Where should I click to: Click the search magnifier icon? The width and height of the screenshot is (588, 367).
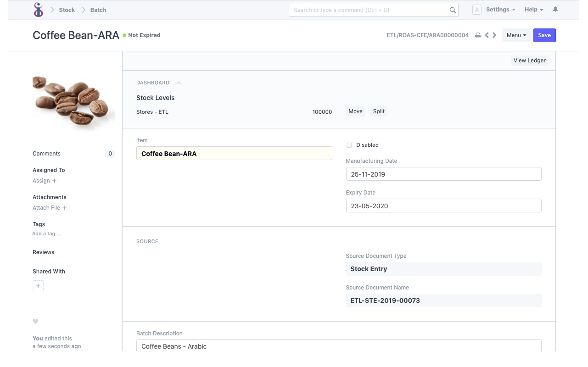coord(452,9)
